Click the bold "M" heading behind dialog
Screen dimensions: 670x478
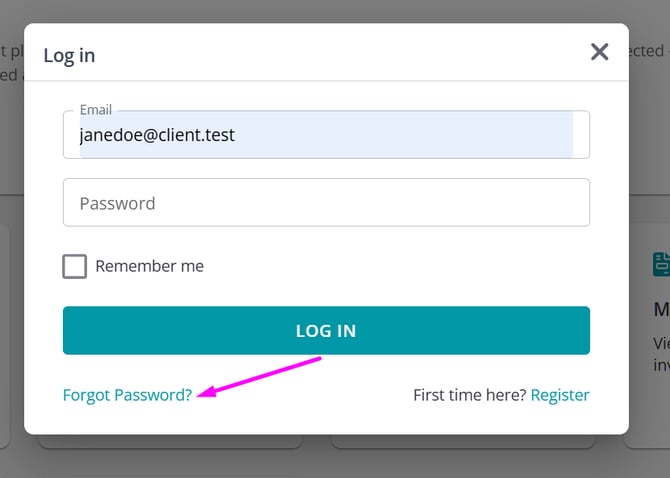(661, 310)
